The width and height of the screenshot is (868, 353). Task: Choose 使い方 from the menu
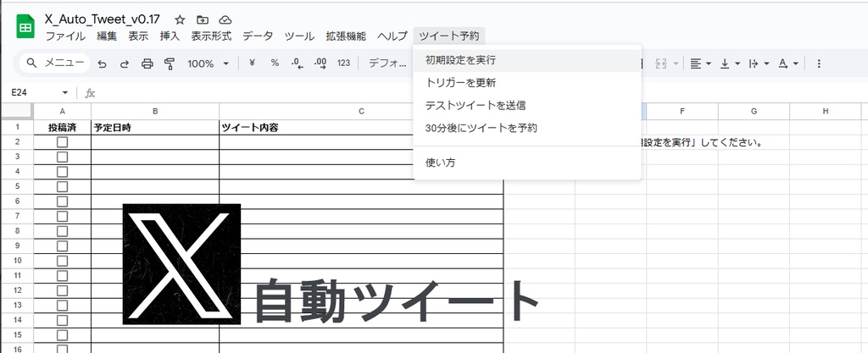point(527,163)
